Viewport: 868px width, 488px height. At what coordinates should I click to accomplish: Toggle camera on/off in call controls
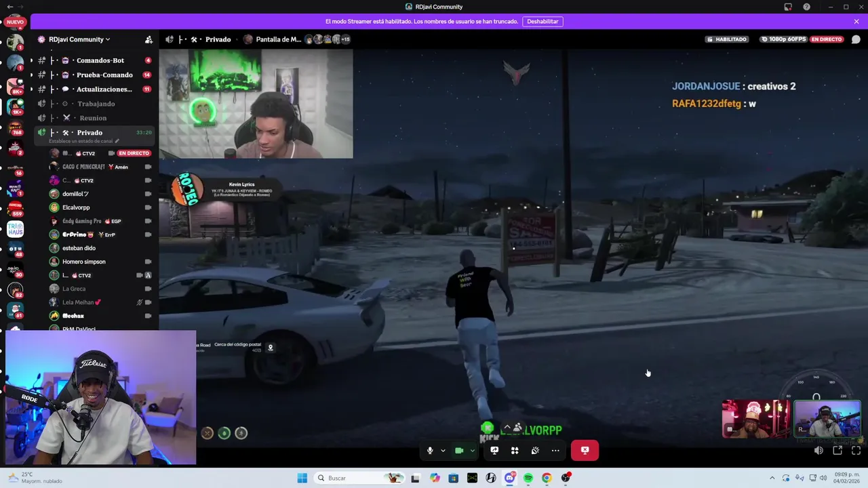pyautogui.click(x=459, y=451)
